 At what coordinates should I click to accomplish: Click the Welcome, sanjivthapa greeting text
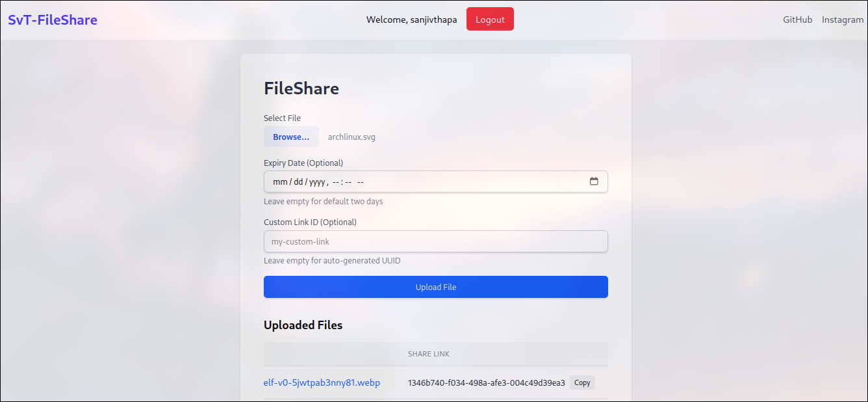(x=411, y=19)
